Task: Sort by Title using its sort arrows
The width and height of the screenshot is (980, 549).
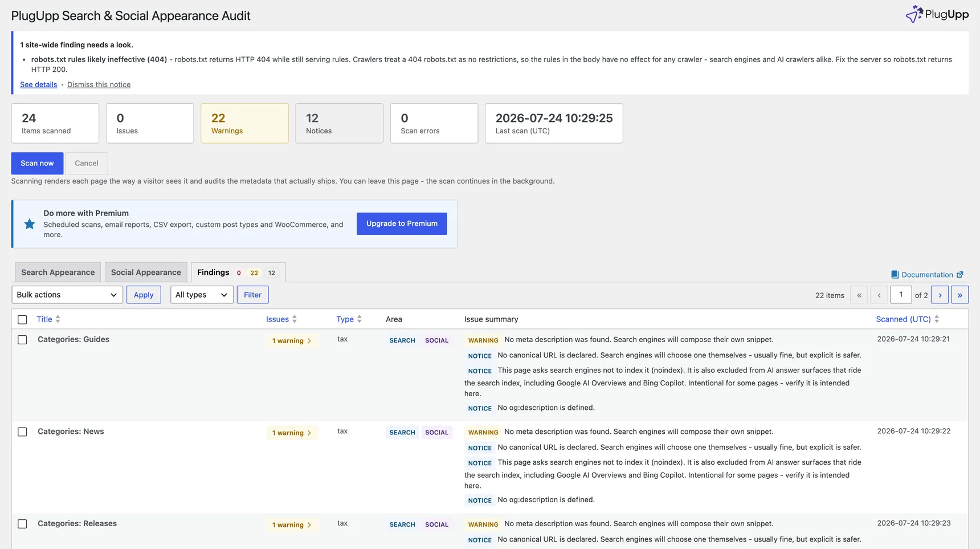Action: 58,319
